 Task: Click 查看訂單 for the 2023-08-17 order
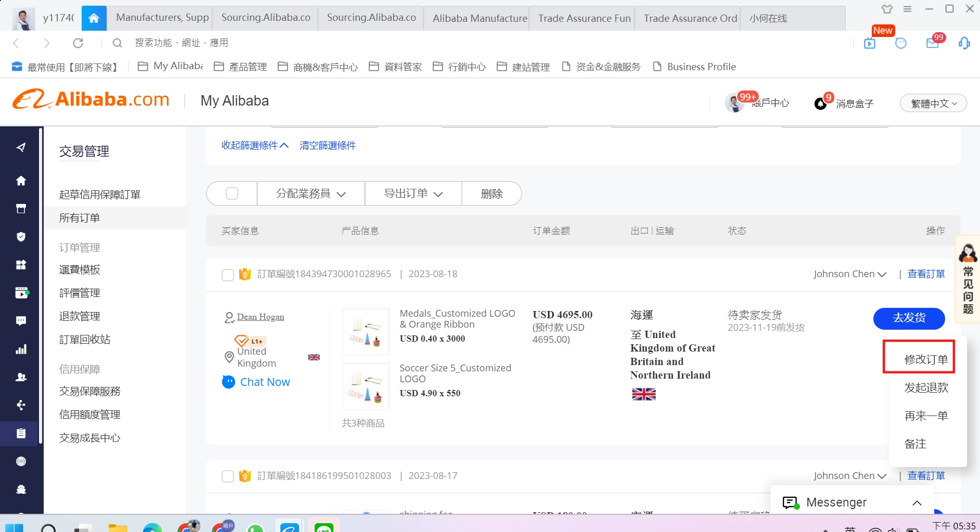pyautogui.click(x=926, y=476)
